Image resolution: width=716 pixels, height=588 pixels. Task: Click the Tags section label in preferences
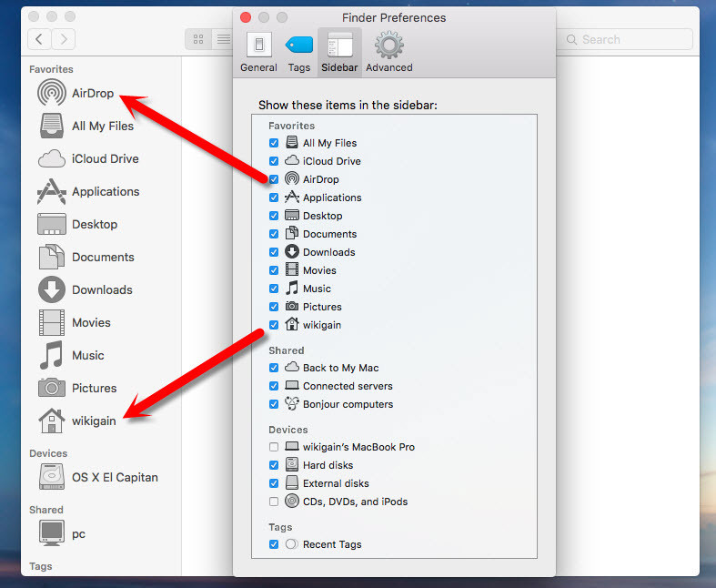[280, 527]
